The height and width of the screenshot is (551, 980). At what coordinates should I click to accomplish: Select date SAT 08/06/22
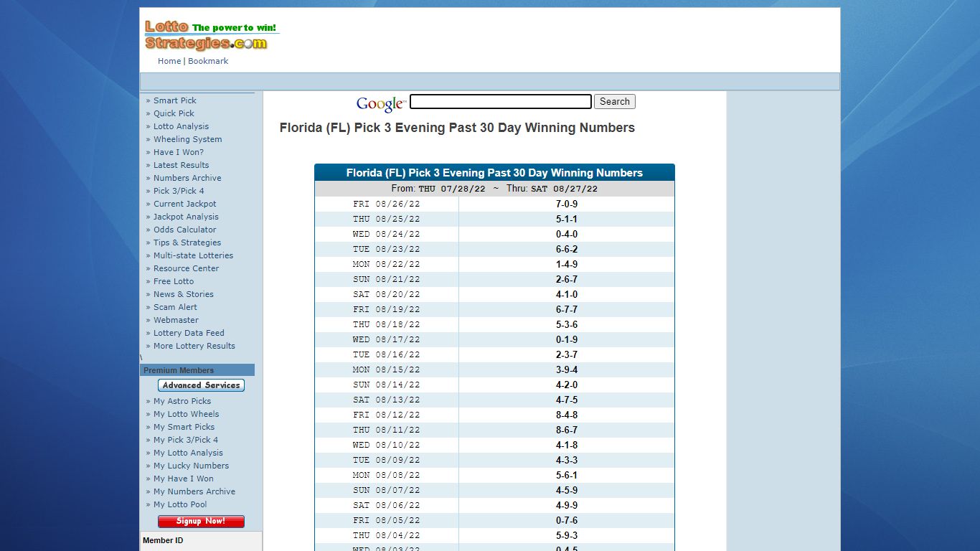(x=387, y=505)
